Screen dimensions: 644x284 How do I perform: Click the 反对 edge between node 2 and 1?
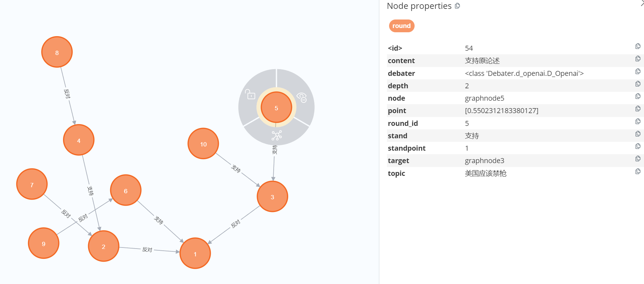pyautogui.click(x=147, y=250)
